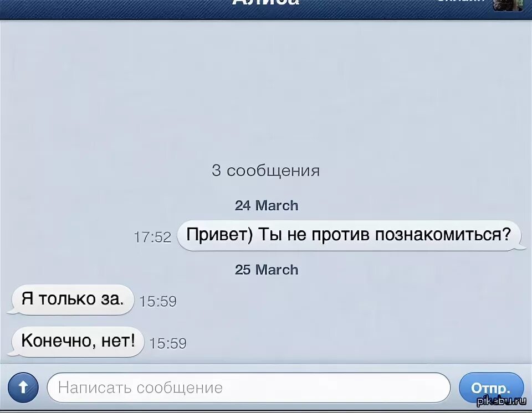Screen dimensions: 532x413
Task: Focus the Написать сообщение input field
Action: pos(249,388)
